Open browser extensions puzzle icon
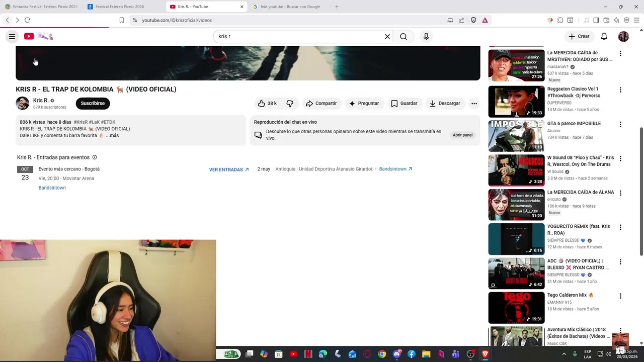The width and height of the screenshot is (644, 362). tap(560, 20)
